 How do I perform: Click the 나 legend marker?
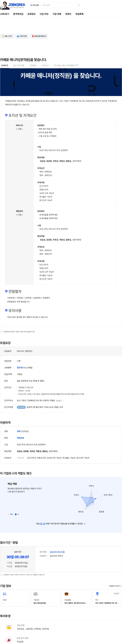coord(16,514)
